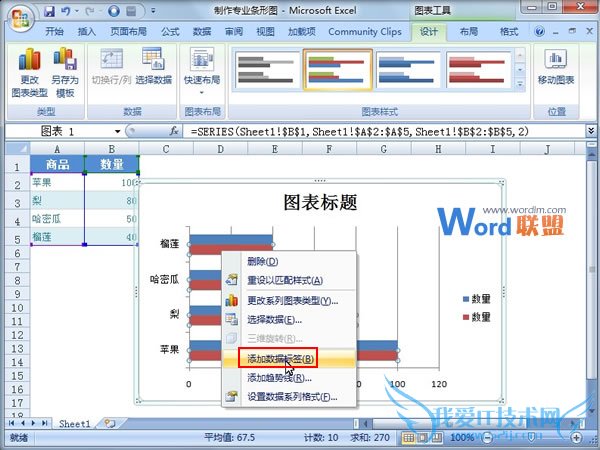Open Select Data (选择数据) in ribbon
The height and width of the screenshot is (450, 600).
[x=153, y=66]
